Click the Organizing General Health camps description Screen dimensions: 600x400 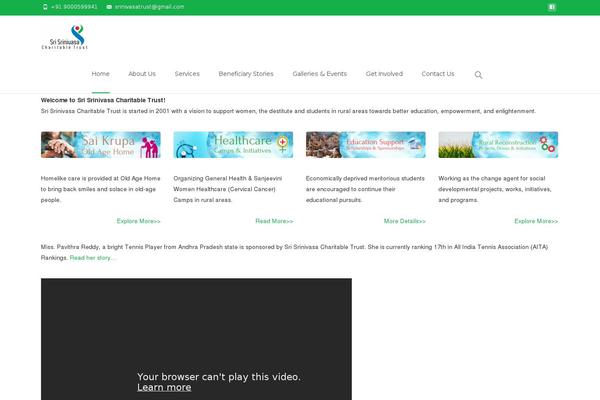pyautogui.click(x=228, y=189)
